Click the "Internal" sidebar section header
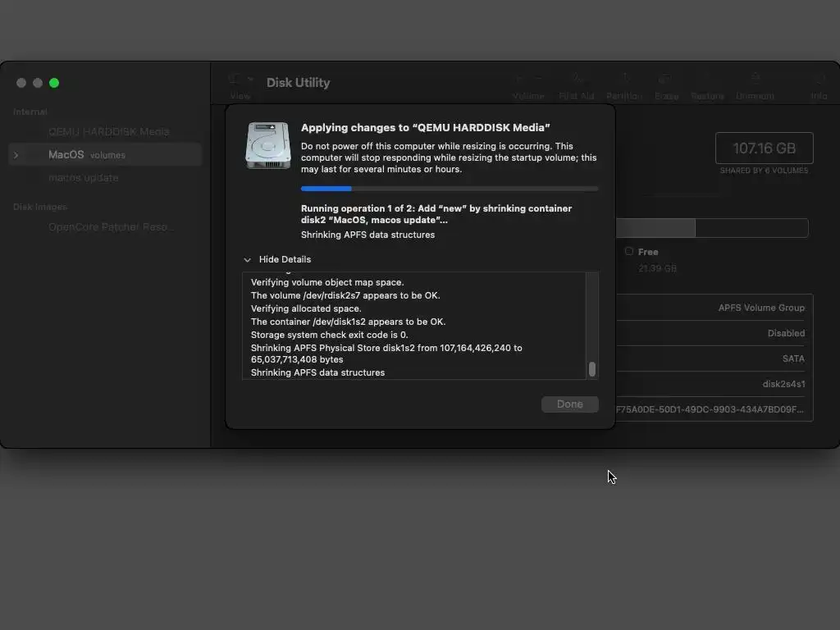 [30, 112]
